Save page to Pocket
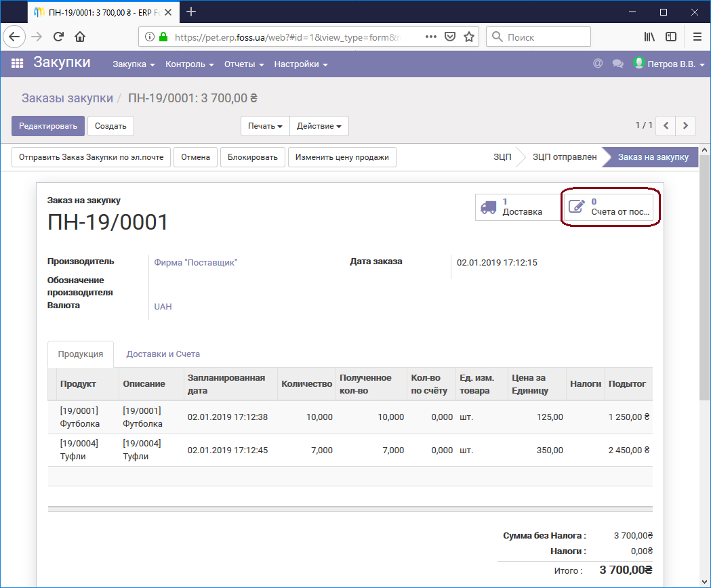 click(450, 37)
